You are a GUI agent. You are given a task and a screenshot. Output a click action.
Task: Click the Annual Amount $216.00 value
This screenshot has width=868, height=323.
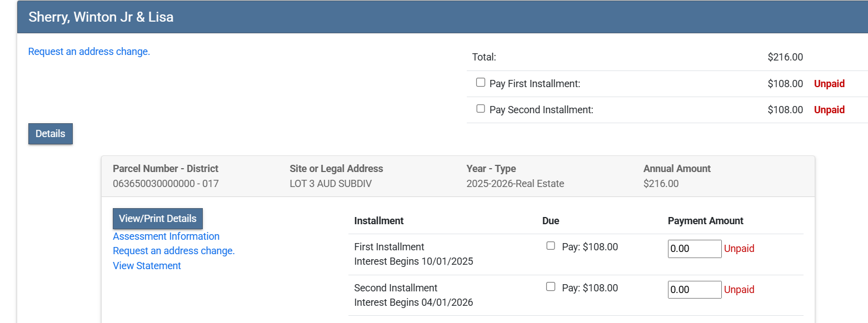pos(661,184)
